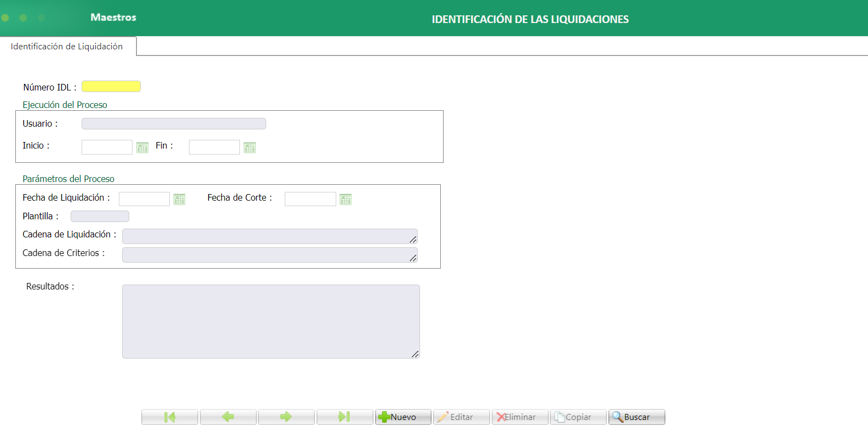Click the Resultados text area
The width and height of the screenshot is (868, 426).
click(271, 321)
